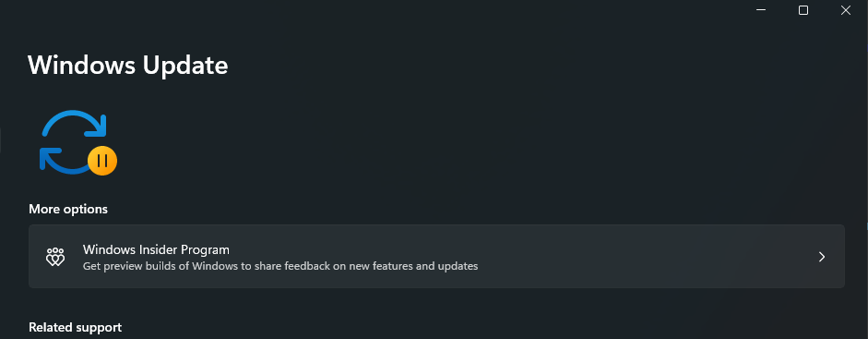Select the Windows Insider Program title text
Image resolution: width=868 pixels, height=339 pixels.
point(156,249)
